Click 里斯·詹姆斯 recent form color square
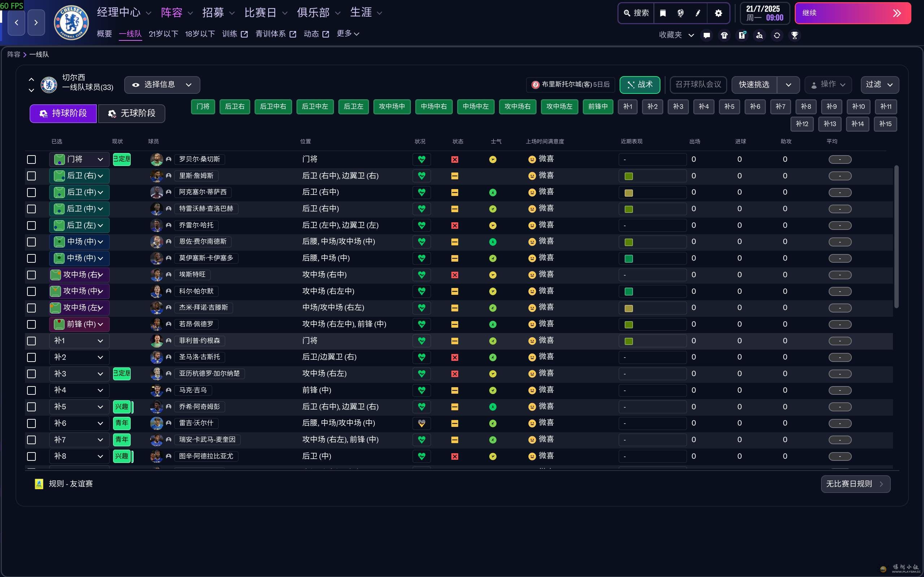This screenshot has width=924, height=577. 629,176
